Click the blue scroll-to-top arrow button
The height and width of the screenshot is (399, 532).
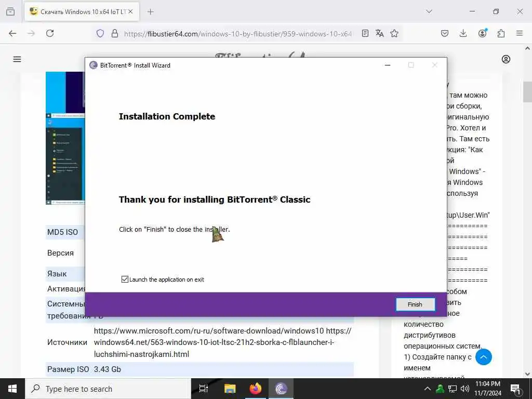[x=484, y=357]
